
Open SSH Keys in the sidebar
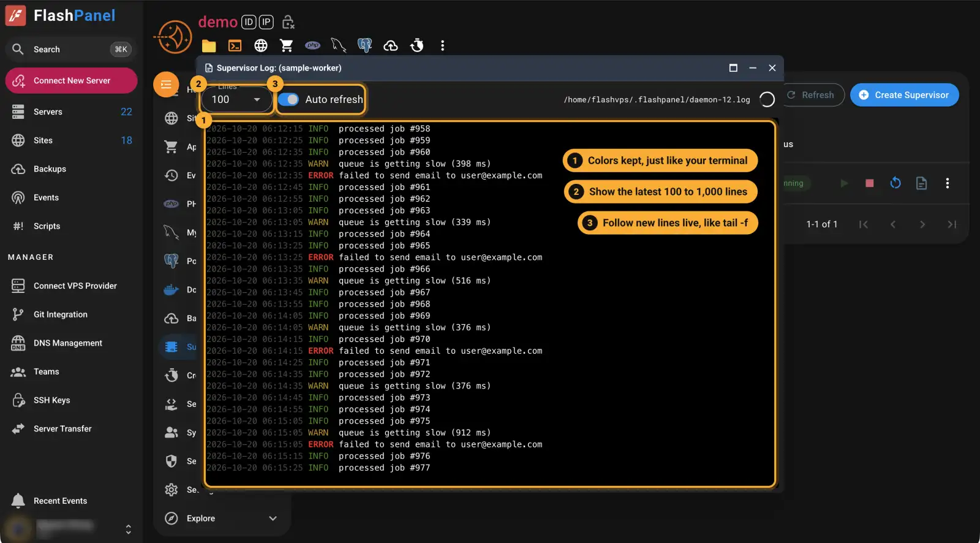[71, 400]
